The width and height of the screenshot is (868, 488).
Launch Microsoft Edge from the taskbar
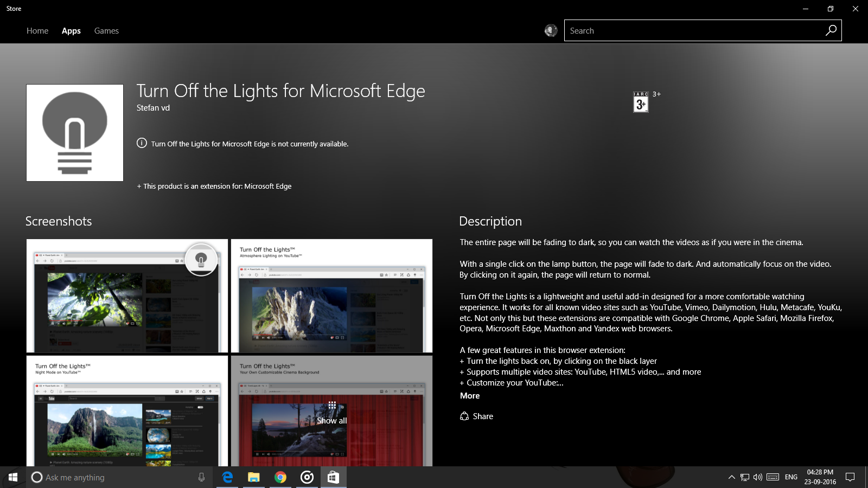click(228, 477)
